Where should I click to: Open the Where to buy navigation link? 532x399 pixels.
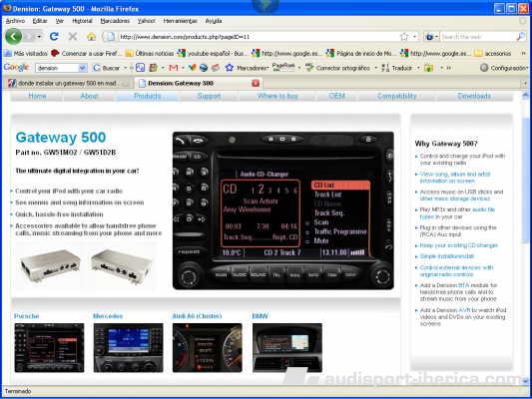click(x=277, y=96)
